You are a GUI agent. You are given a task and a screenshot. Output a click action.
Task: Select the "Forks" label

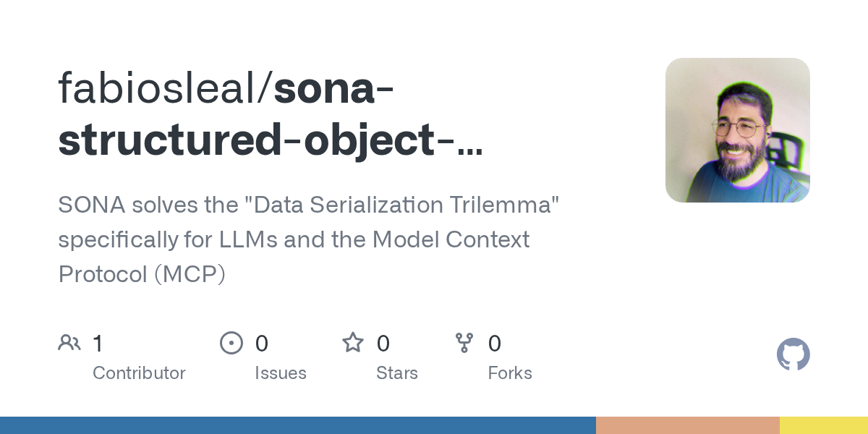(x=510, y=373)
